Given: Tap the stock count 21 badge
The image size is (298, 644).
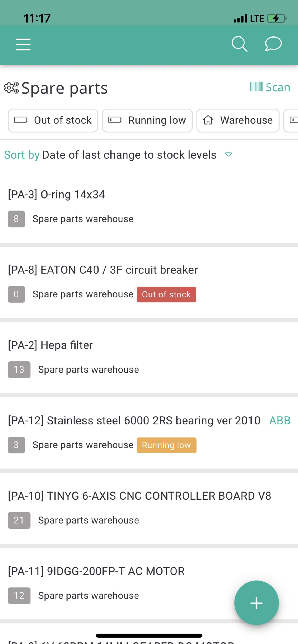Looking at the screenshot, I should pos(19,520).
